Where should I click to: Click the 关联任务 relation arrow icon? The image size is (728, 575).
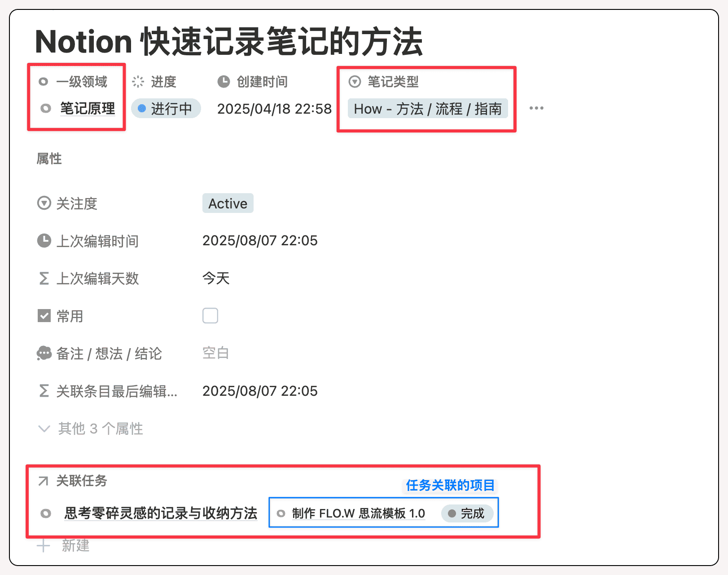tap(43, 481)
